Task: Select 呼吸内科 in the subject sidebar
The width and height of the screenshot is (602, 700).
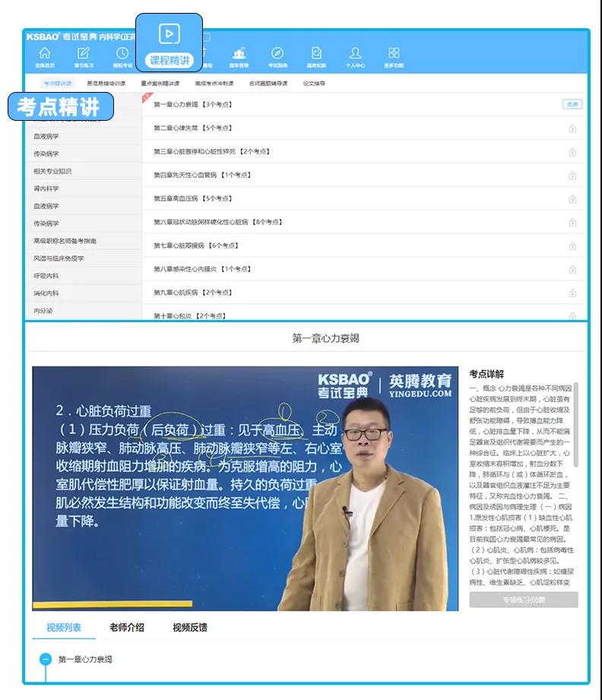Action: click(46, 276)
